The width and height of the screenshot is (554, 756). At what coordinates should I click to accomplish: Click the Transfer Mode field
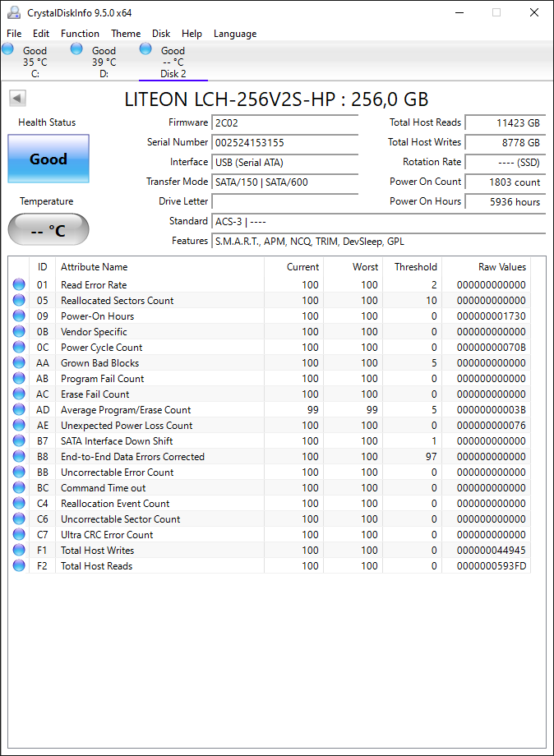click(x=285, y=182)
